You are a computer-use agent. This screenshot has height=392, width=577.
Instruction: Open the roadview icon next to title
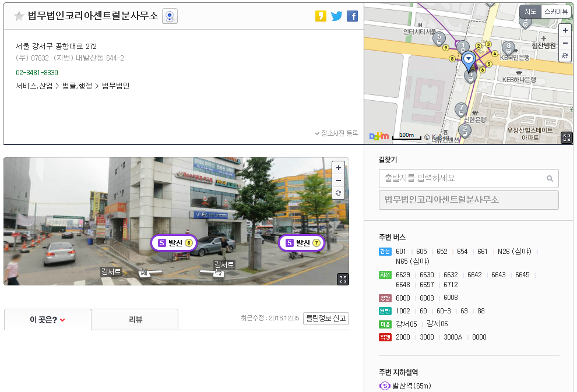(x=170, y=16)
